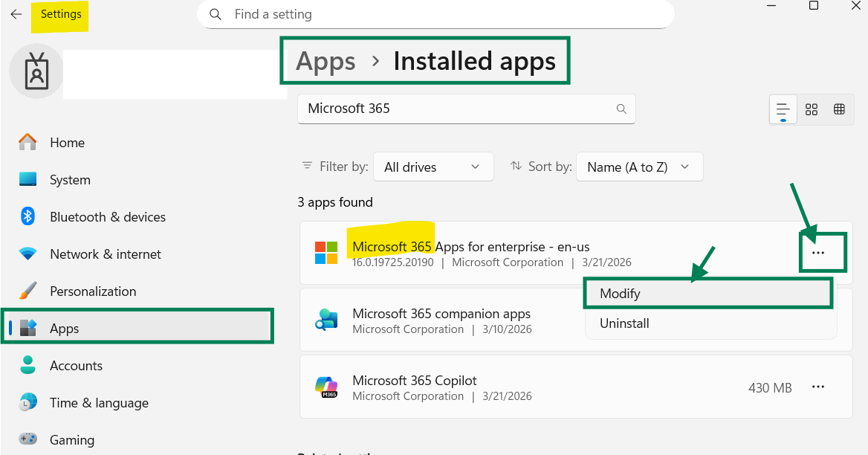
Task: Click the magnifier in Find a setting
Action: [216, 14]
